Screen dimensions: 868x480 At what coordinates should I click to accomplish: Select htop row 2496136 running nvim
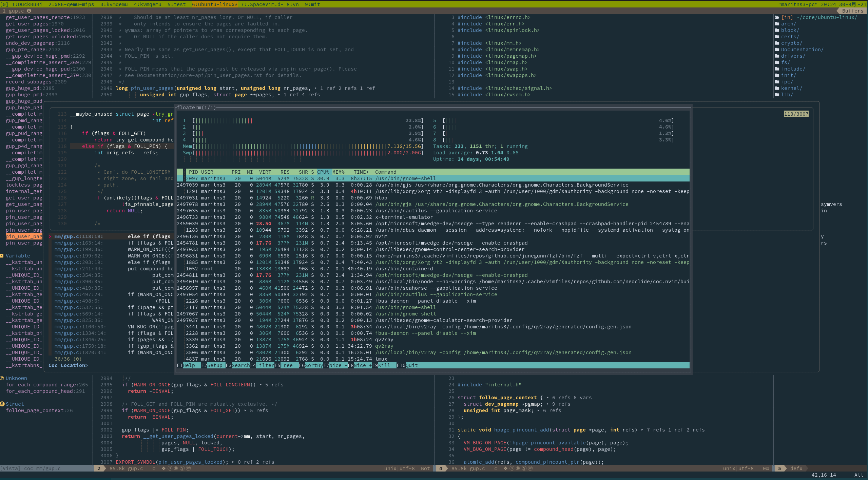(433, 236)
